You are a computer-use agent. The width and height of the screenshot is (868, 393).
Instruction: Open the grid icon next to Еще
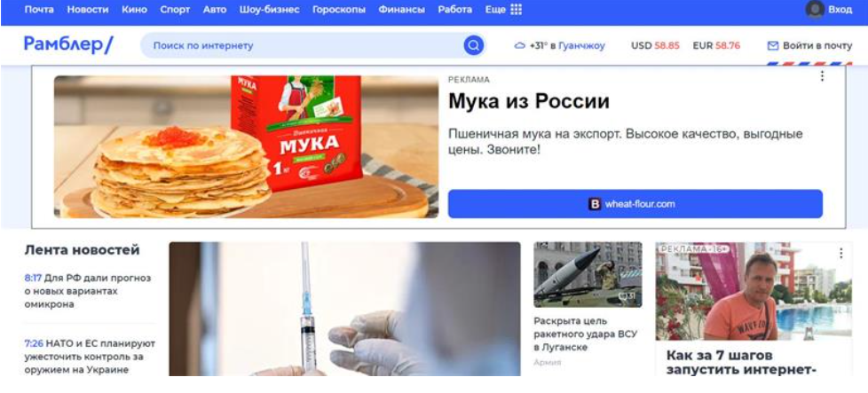[516, 10]
